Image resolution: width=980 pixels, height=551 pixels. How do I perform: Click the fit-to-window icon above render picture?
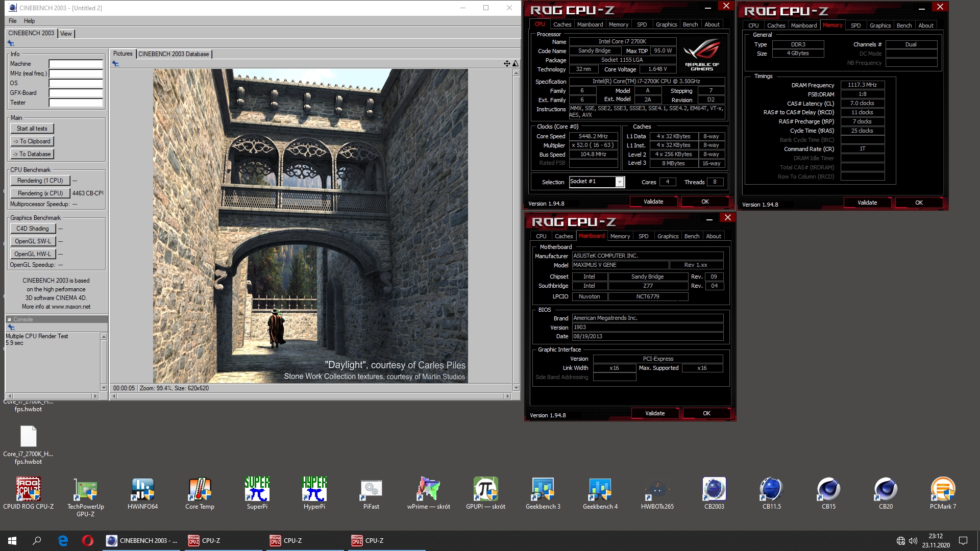click(x=507, y=64)
